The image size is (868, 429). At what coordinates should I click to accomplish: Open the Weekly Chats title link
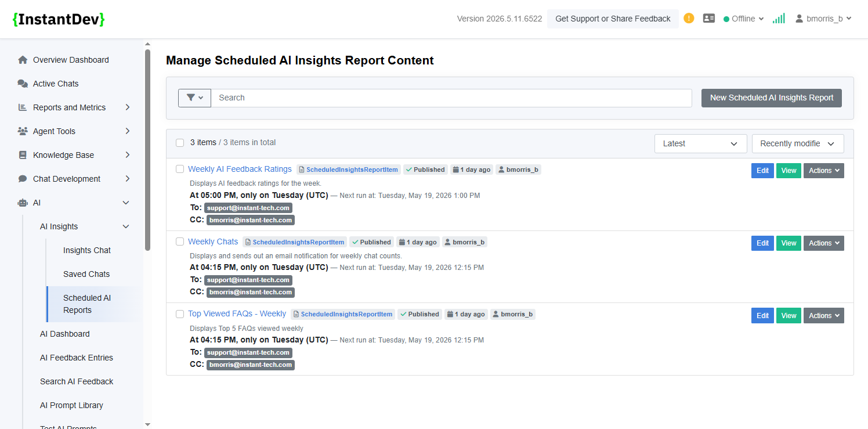213,241
